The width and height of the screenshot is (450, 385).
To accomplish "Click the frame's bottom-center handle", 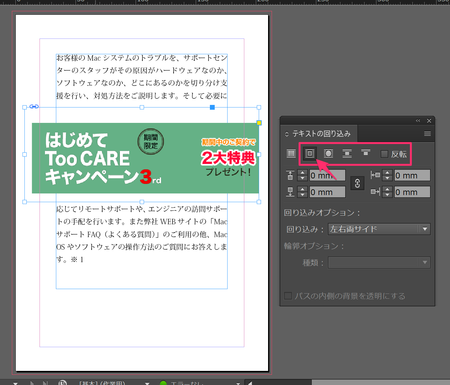I will pyautogui.click(x=142, y=202).
